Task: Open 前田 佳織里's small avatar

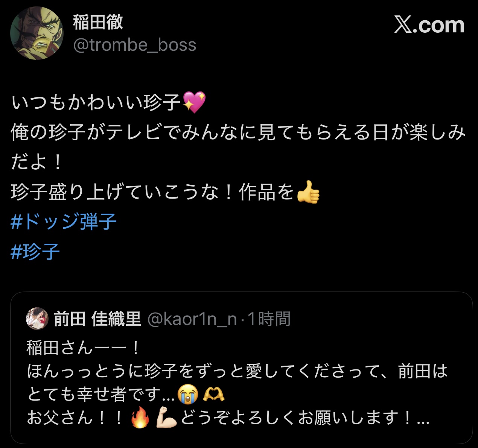Action: click(37, 319)
